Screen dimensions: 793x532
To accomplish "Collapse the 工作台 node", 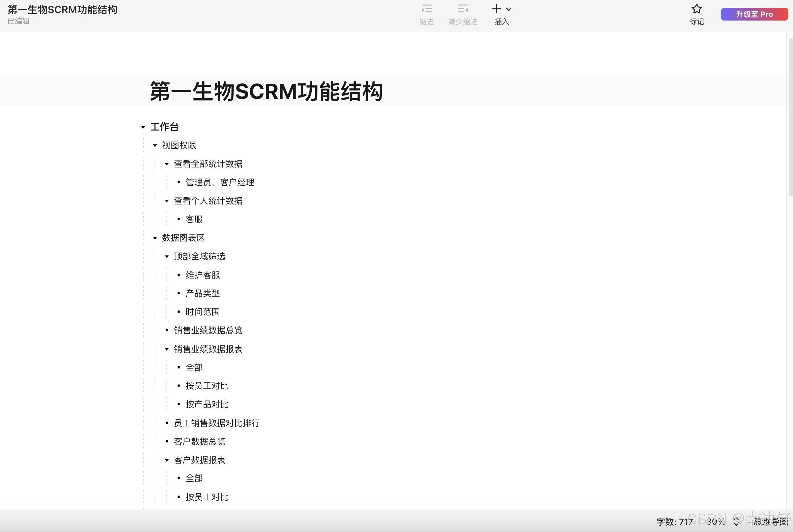I will click(x=143, y=127).
